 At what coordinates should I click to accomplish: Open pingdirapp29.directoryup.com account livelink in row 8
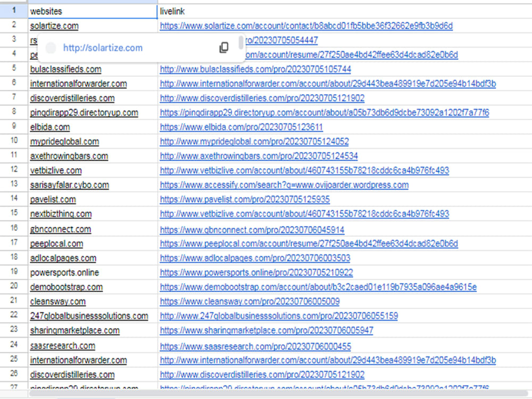(x=325, y=113)
